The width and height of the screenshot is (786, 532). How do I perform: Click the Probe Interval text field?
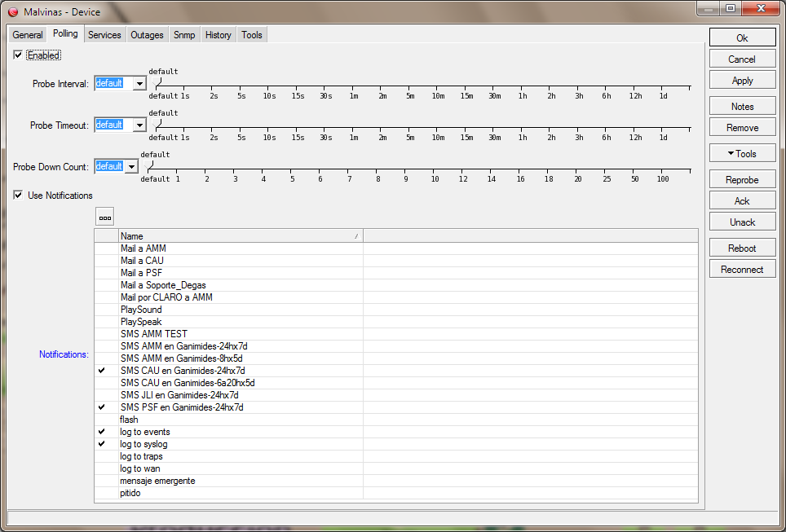click(114, 83)
